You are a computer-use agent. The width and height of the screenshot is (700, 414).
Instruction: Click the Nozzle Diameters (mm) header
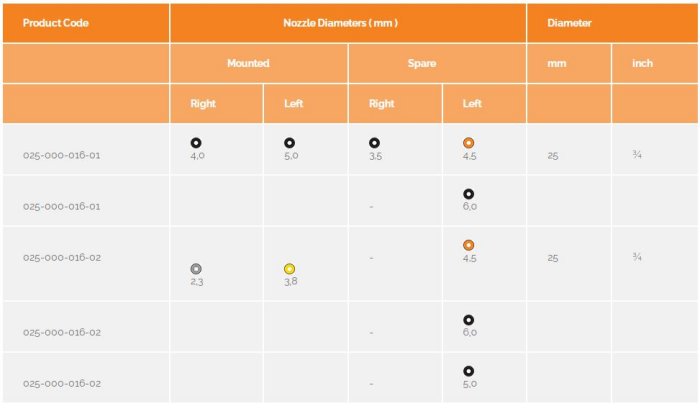(x=348, y=22)
